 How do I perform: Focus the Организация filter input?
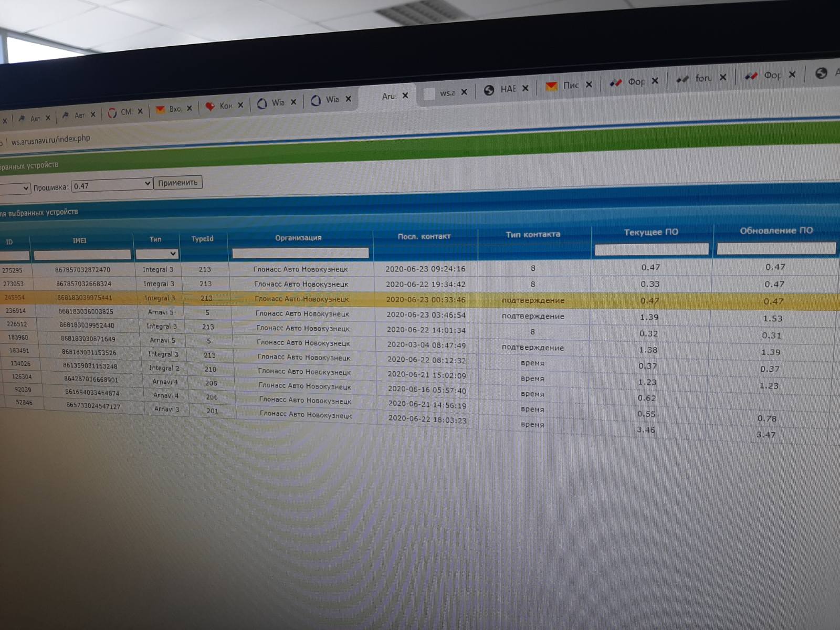[300, 253]
